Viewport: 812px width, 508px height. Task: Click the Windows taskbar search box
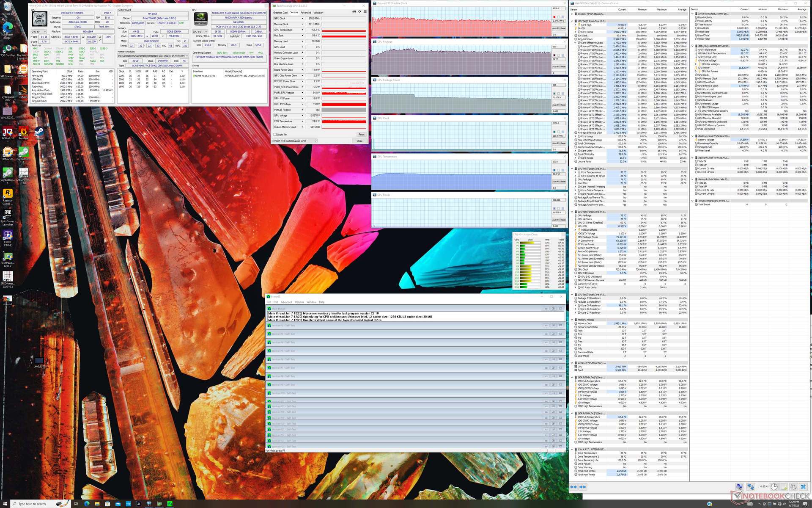(32, 504)
